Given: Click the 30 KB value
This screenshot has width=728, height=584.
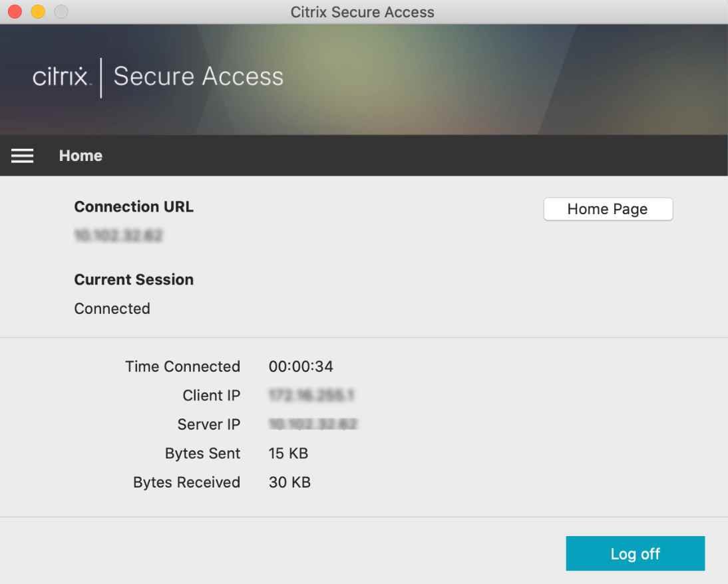Looking at the screenshot, I should [x=289, y=482].
